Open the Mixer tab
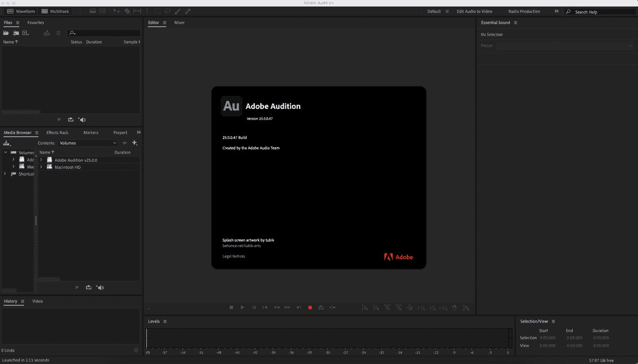Screen dimensions: 638x364 (x=180, y=22)
